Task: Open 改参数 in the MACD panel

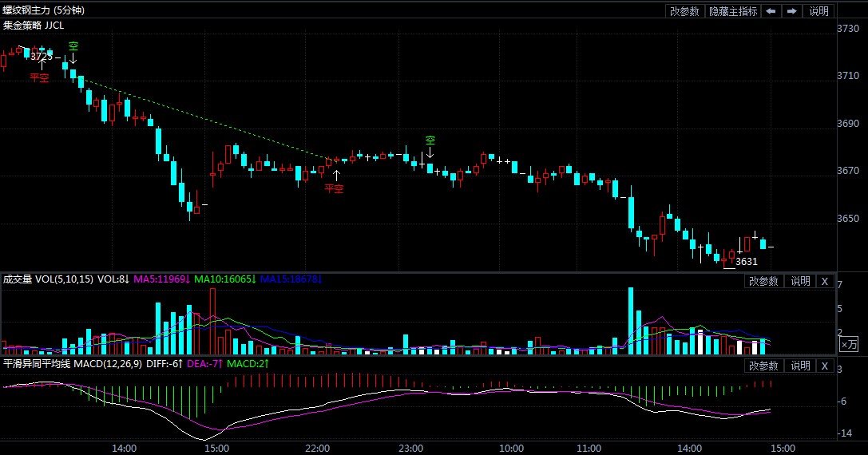Action: (x=763, y=366)
